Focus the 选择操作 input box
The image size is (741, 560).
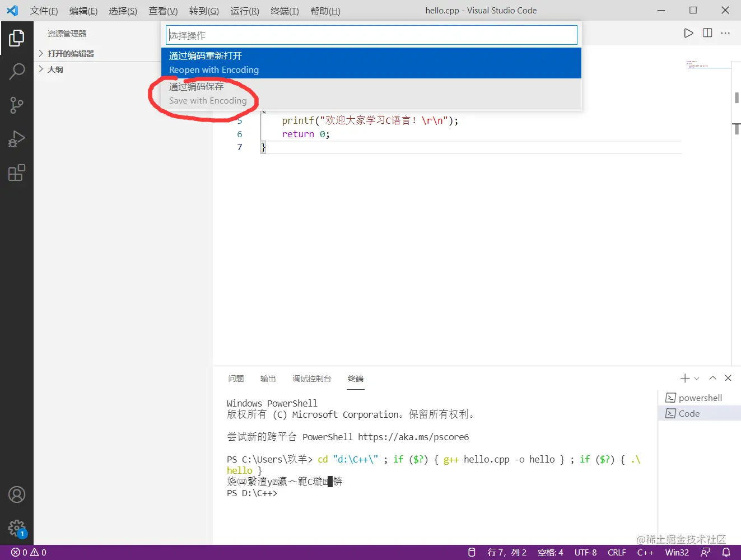coord(371,35)
